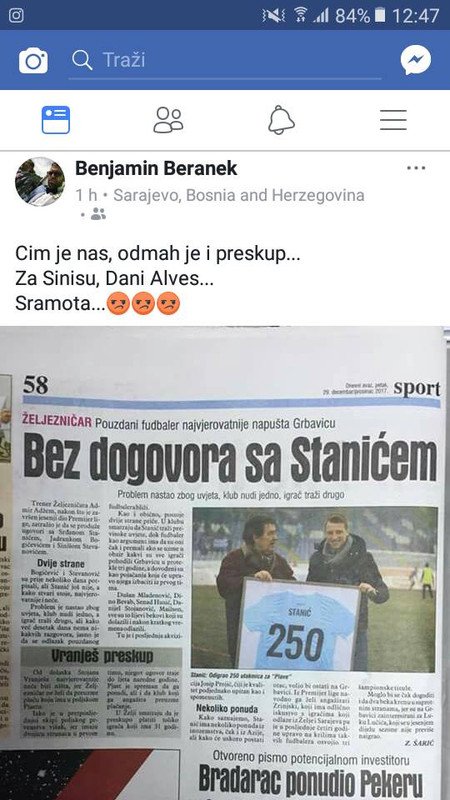Tap the Wi-Fi status icon
The height and width of the screenshot is (800, 450).
click(x=301, y=15)
